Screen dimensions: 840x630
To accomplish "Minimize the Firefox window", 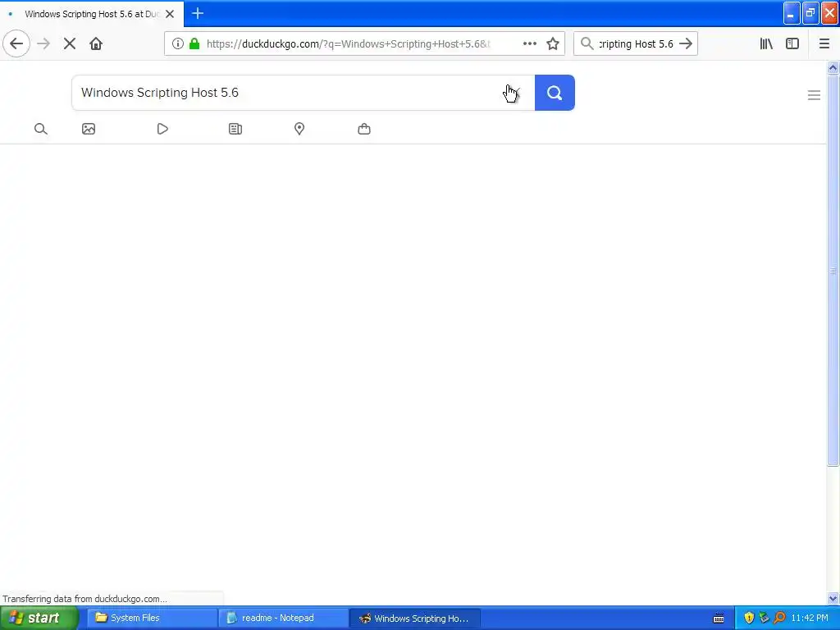I will pyautogui.click(x=792, y=13).
